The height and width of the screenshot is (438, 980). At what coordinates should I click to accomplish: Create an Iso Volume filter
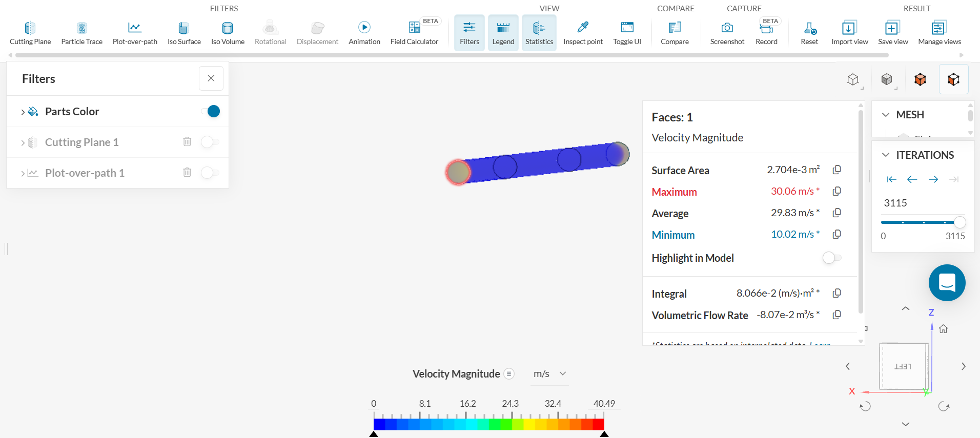click(228, 33)
